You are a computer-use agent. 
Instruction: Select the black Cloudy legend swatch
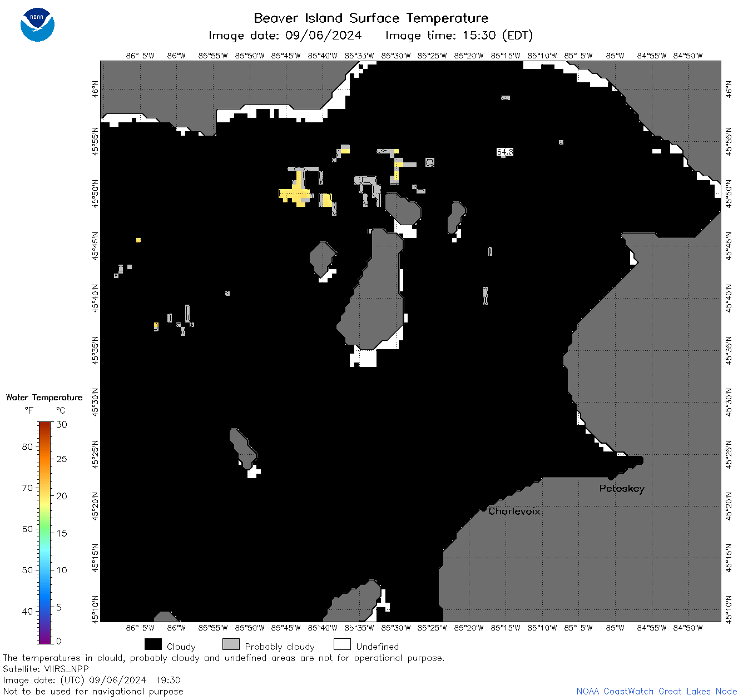coord(153,644)
